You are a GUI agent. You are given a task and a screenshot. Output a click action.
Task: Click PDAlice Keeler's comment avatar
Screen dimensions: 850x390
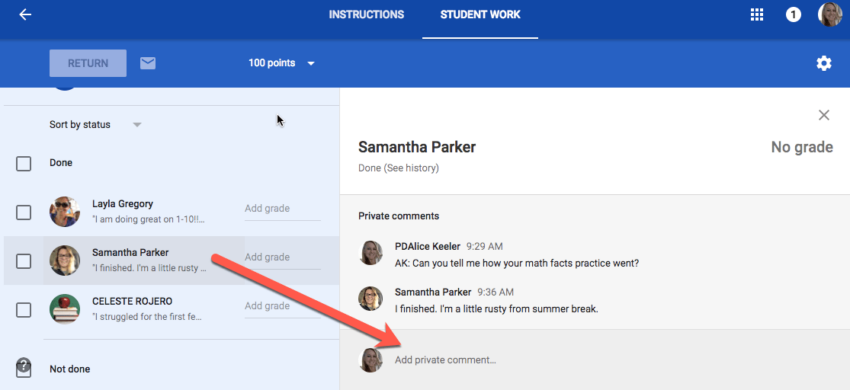(371, 253)
